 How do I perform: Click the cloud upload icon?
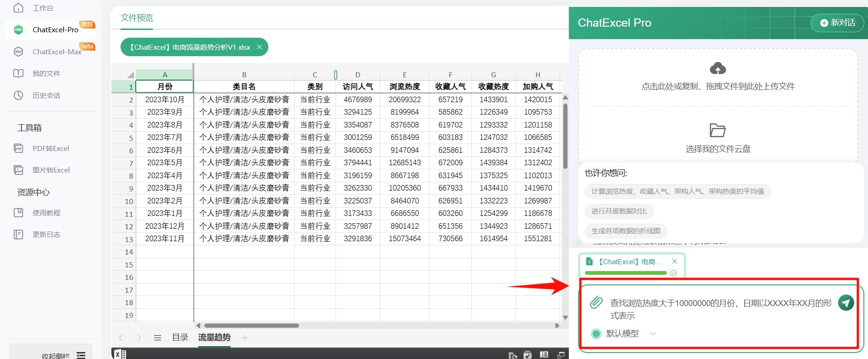(718, 69)
